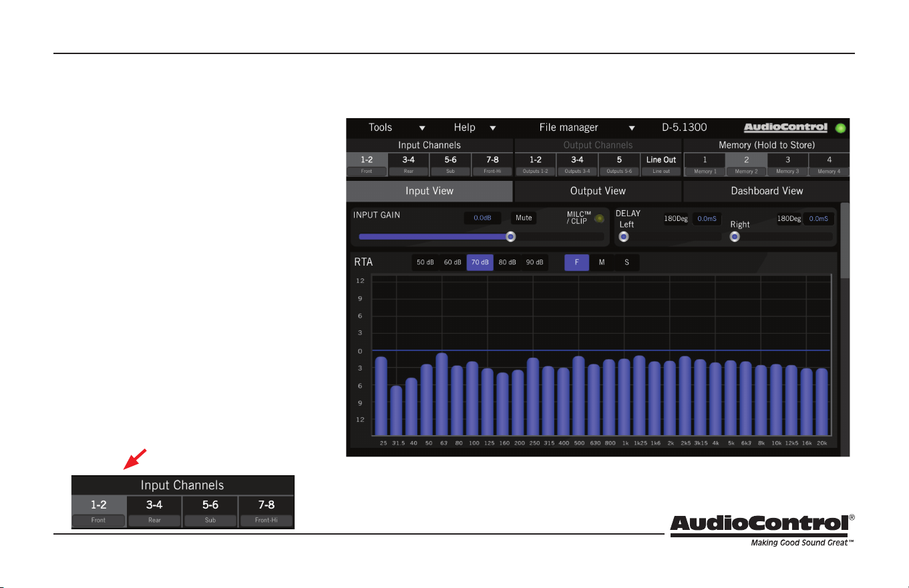Edit the Outputs 1-2 name field
909x588 pixels.
point(535,172)
